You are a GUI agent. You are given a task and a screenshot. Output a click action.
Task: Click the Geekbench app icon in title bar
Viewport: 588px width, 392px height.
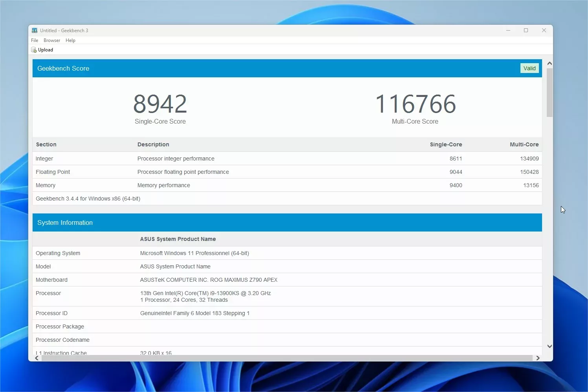point(35,31)
